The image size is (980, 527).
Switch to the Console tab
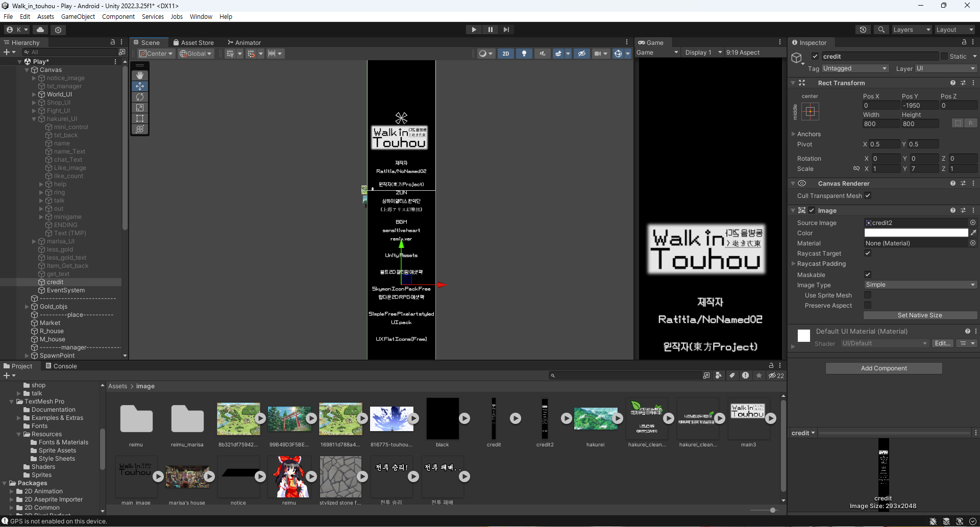(x=61, y=366)
